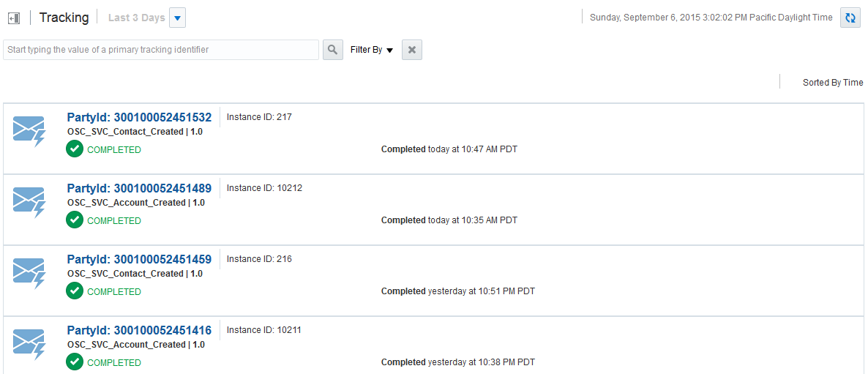Image resolution: width=868 pixels, height=374 pixels.
Task: Focus the primary tracking identifier search field
Action: [161, 50]
